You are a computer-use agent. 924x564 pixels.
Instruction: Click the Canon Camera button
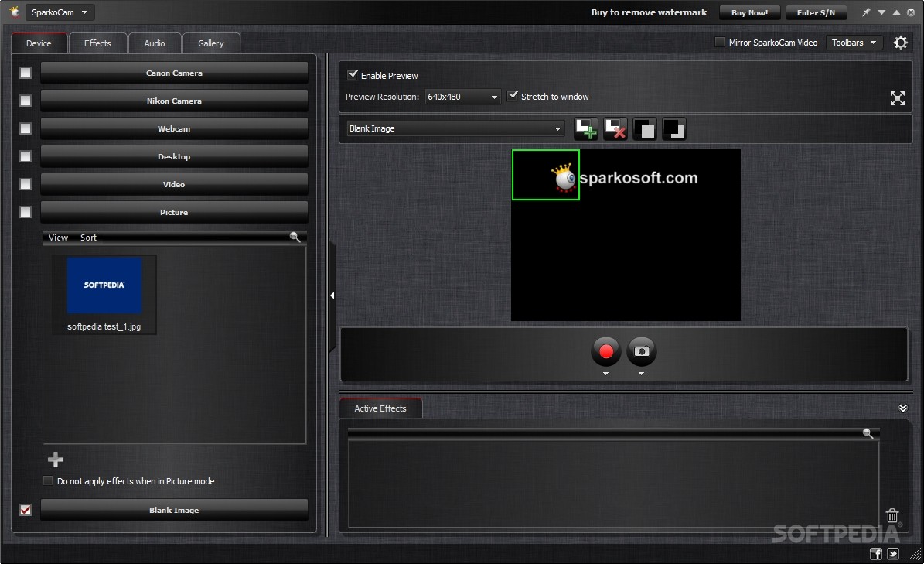(x=175, y=73)
